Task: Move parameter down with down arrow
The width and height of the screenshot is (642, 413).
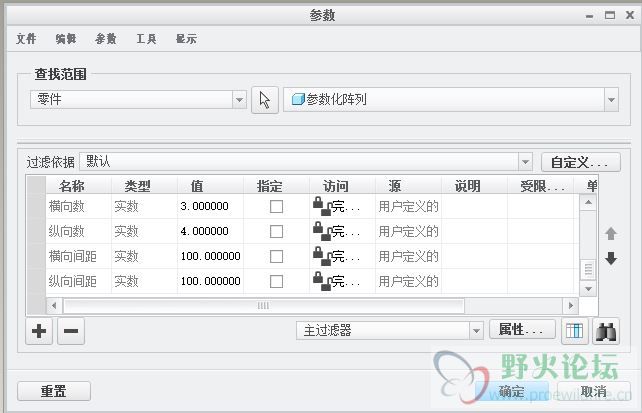Action: point(611,258)
